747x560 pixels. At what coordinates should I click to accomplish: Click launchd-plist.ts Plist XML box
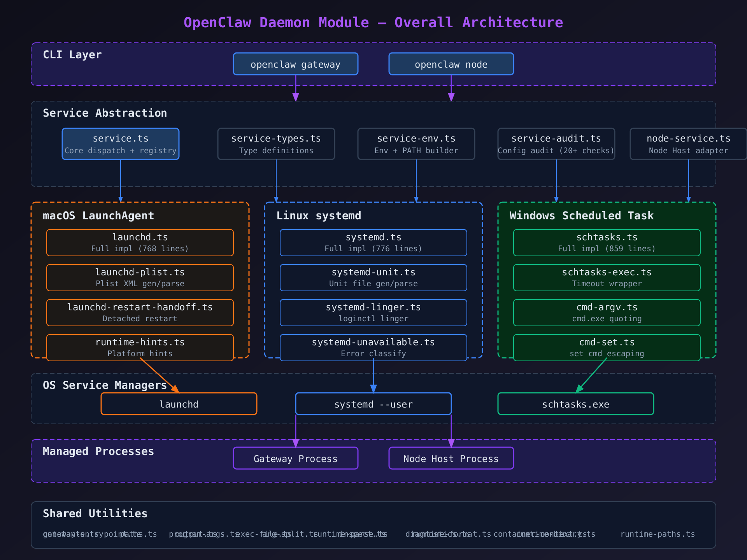pyautogui.click(x=140, y=278)
